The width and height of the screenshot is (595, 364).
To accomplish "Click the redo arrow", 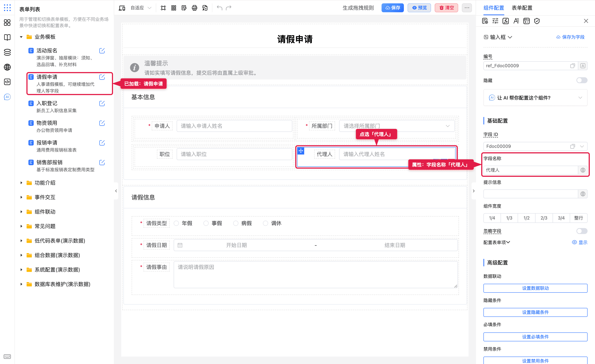I will (x=229, y=8).
